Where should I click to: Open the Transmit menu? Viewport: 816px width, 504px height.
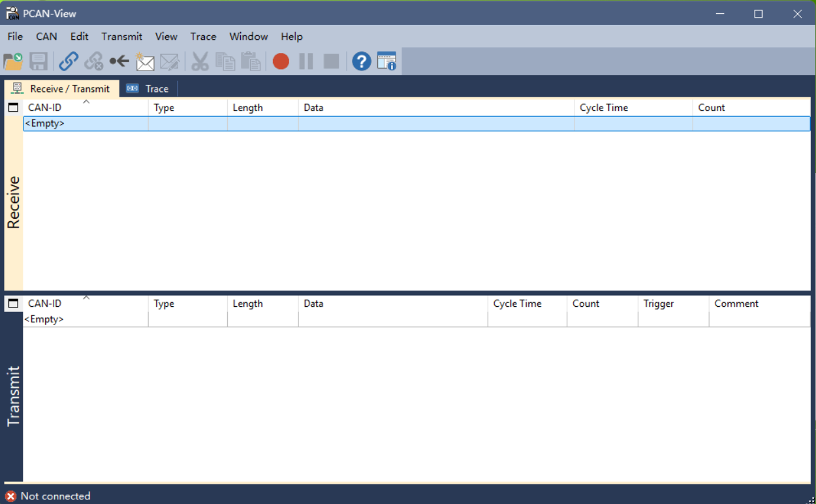122,37
